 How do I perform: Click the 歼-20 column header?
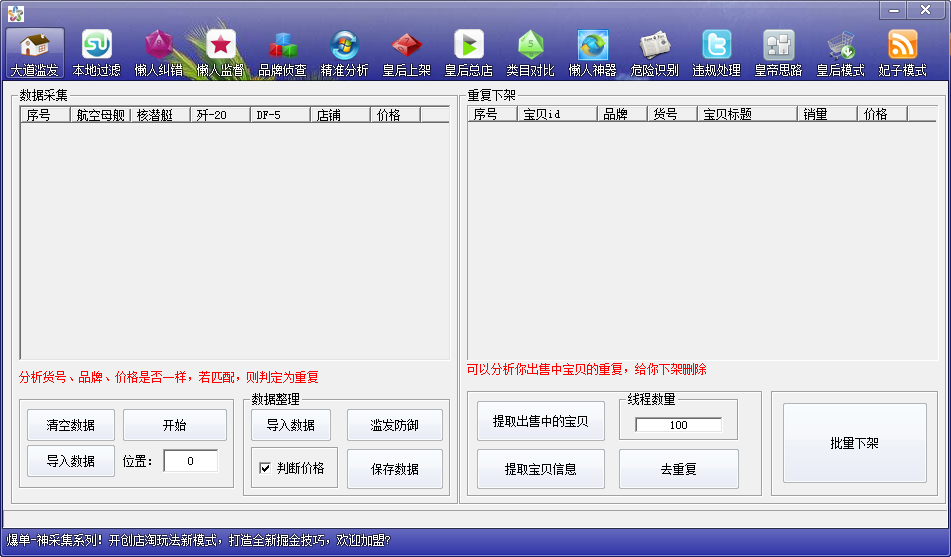click(x=220, y=115)
